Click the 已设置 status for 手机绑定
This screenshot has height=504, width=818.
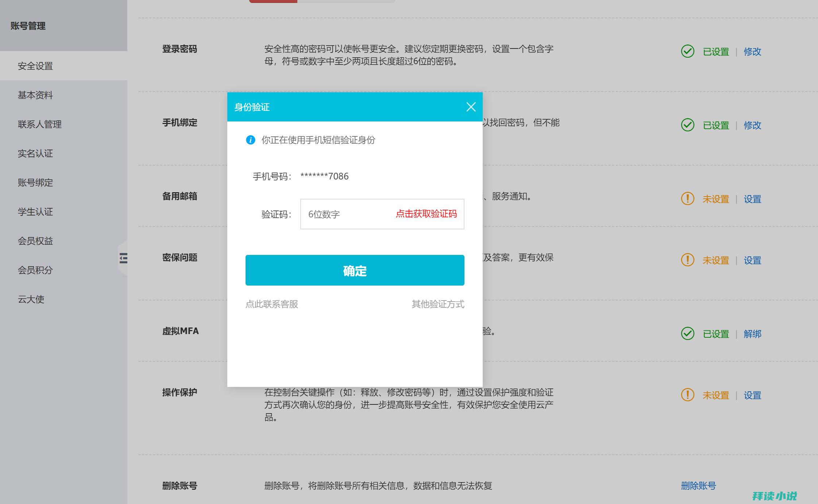click(716, 125)
